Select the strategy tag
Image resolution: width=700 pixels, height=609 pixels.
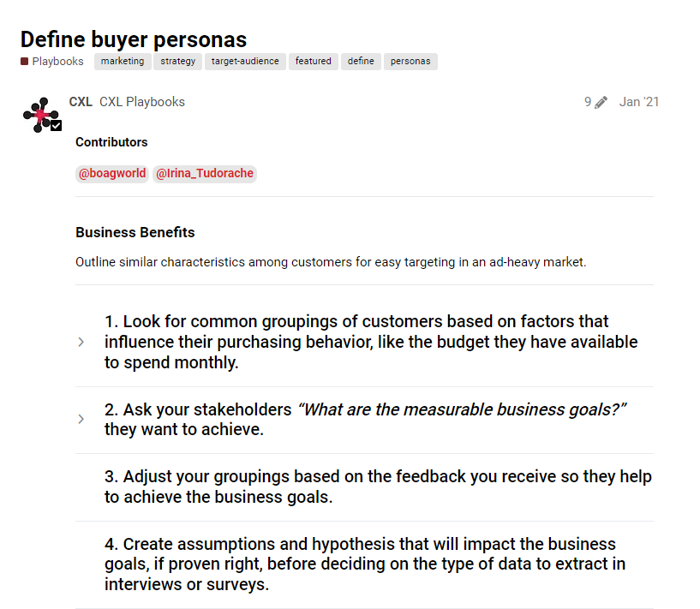[x=178, y=62]
